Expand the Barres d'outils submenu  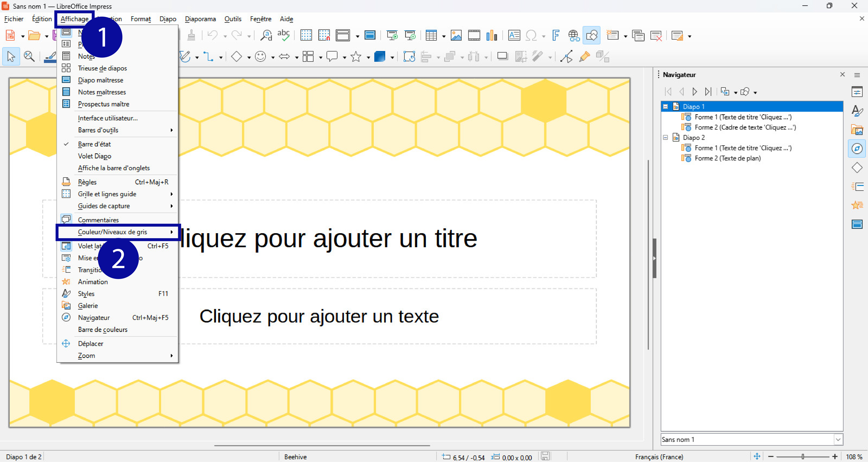(98, 130)
